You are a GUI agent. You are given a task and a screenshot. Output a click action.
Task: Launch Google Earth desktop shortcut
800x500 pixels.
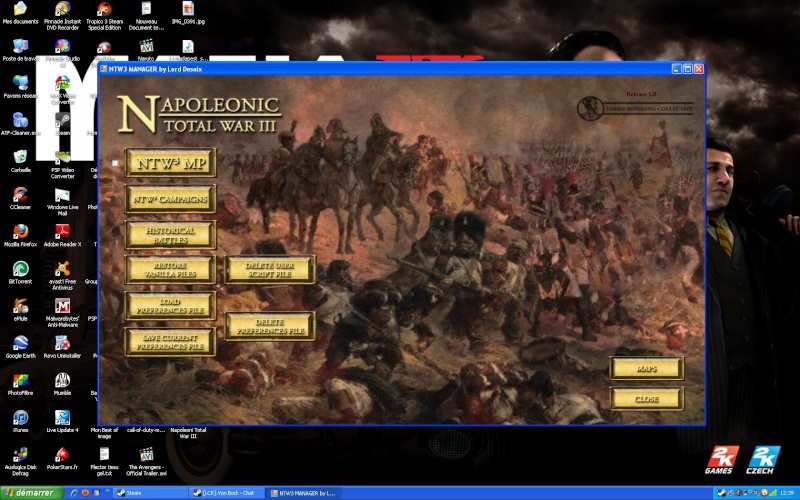click(x=20, y=346)
